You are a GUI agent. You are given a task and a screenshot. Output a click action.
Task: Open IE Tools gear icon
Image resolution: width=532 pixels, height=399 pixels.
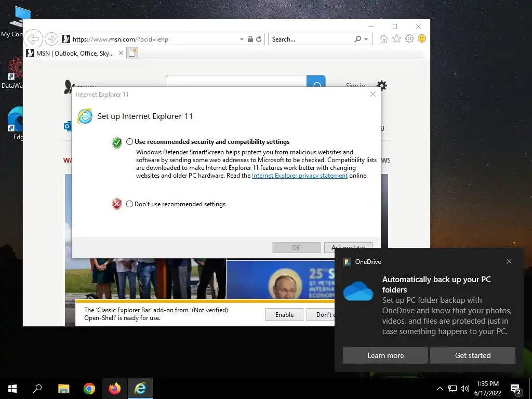[x=409, y=38]
